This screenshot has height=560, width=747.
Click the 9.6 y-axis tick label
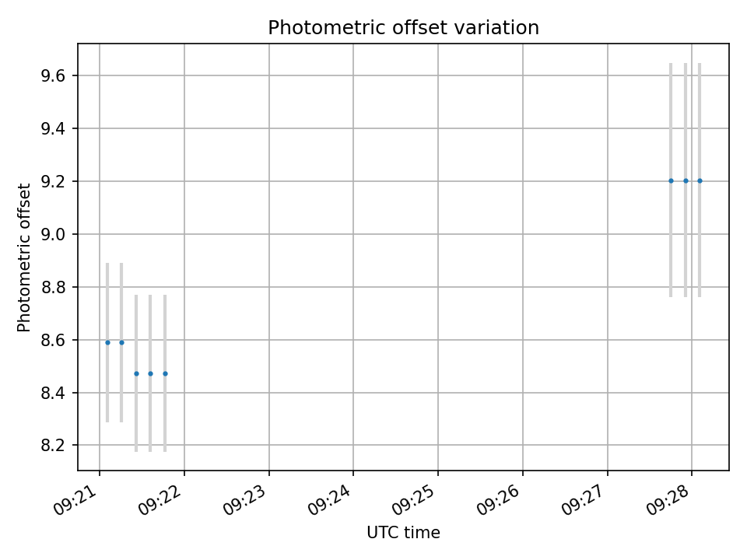pyautogui.click(x=54, y=75)
